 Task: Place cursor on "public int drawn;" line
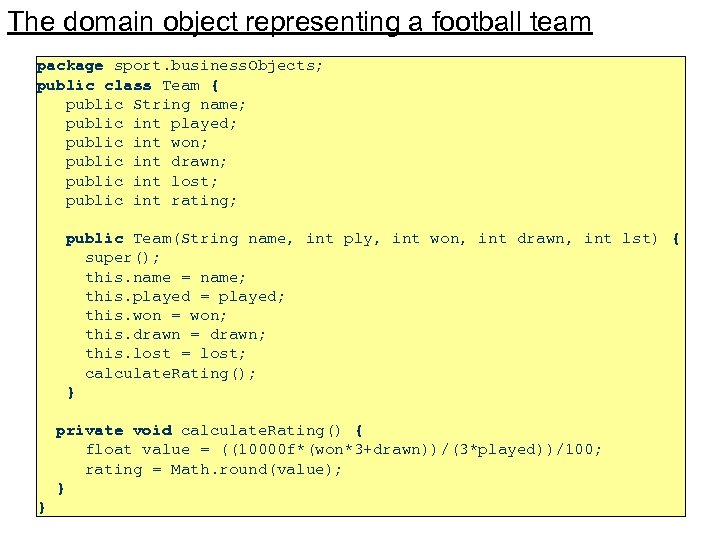pos(147,162)
